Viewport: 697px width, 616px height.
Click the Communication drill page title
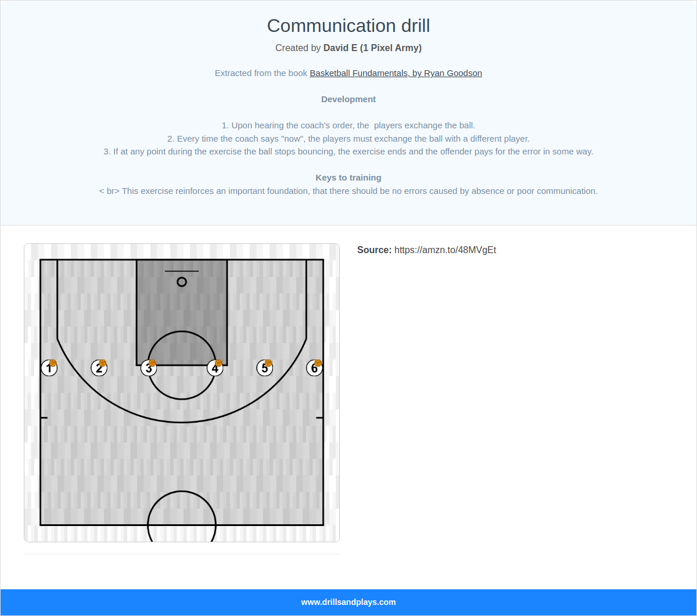pyautogui.click(x=348, y=26)
